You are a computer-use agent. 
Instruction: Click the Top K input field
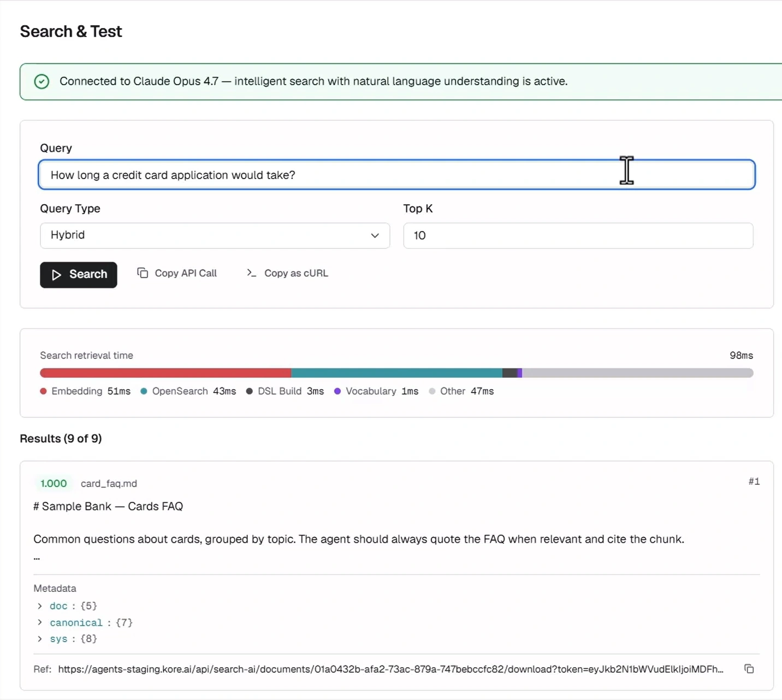coord(578,235)
